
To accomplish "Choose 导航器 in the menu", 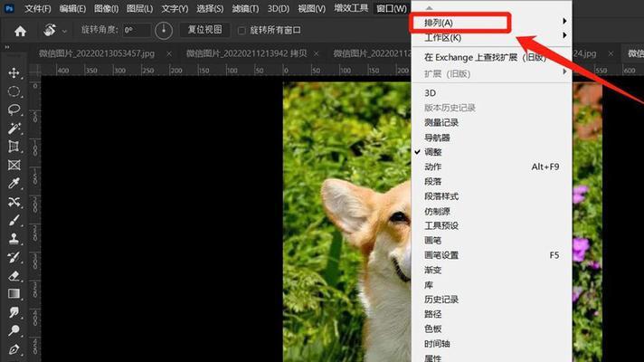I will coord(492,138).
